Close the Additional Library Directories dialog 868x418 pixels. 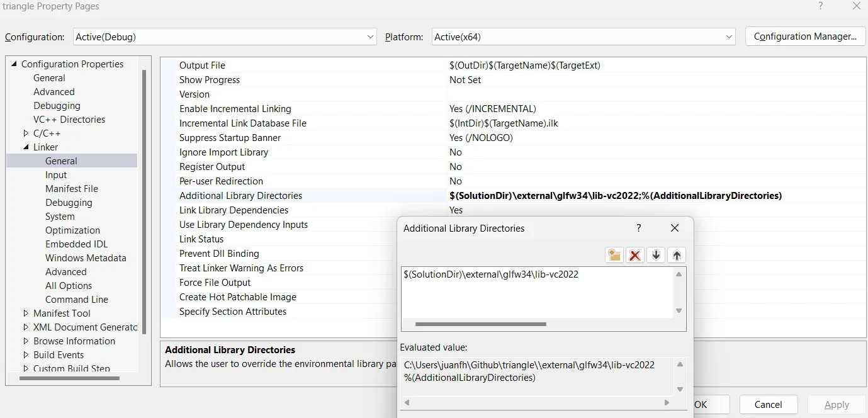[x=674, y=228]
